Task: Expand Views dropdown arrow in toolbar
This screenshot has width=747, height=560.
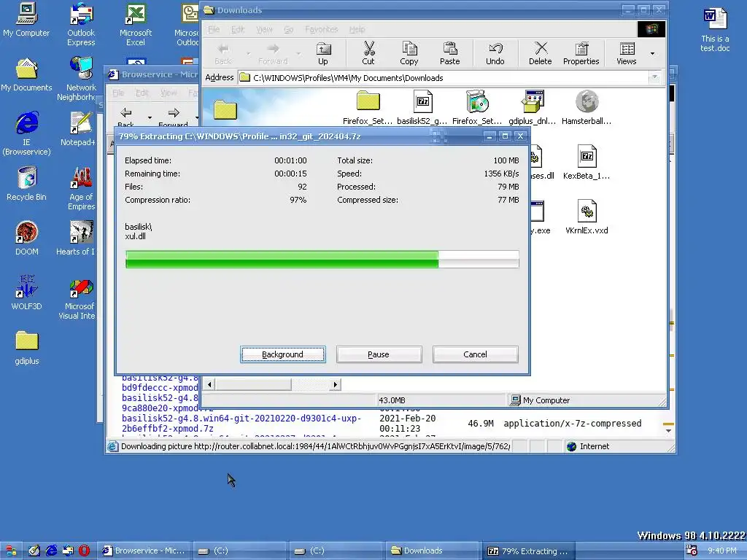Action: [652, 53]
